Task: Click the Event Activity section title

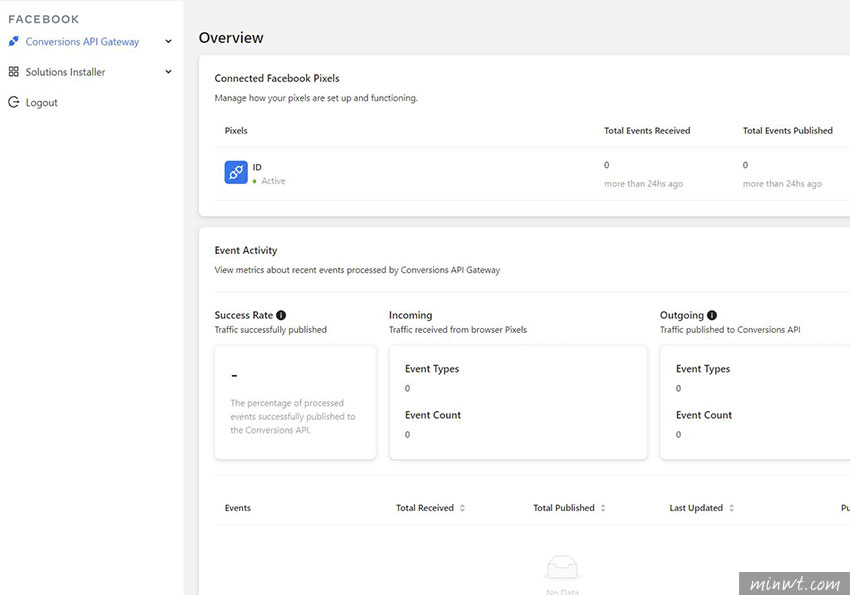Action: point(246,250)
